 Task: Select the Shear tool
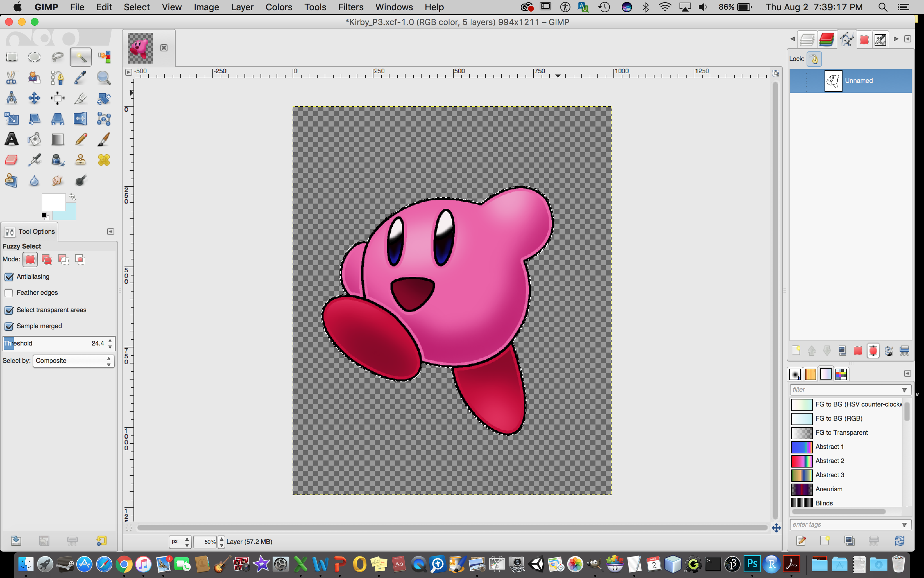[x=34, y=119]
